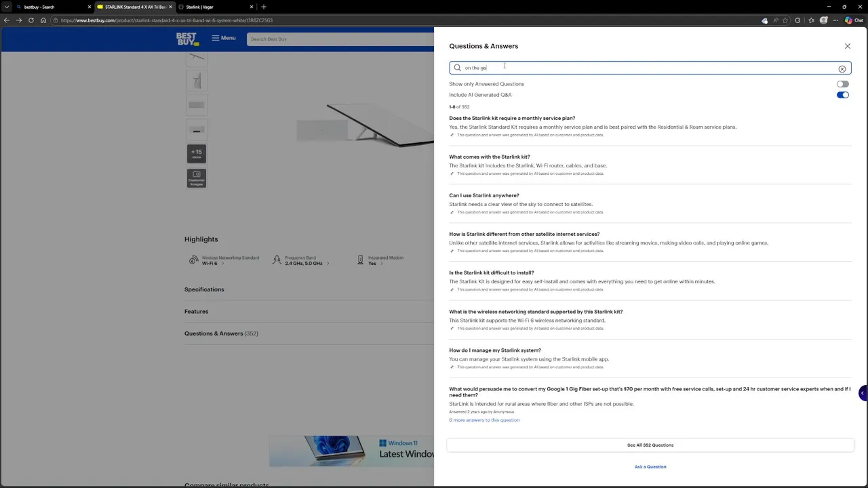Open the tab actions dropdown at top left
This screenshot has width=868, height=488.
(x=7, y=7)
